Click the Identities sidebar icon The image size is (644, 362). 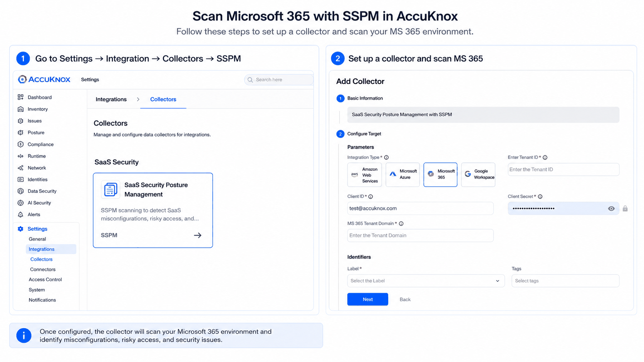tap(20, 180)
